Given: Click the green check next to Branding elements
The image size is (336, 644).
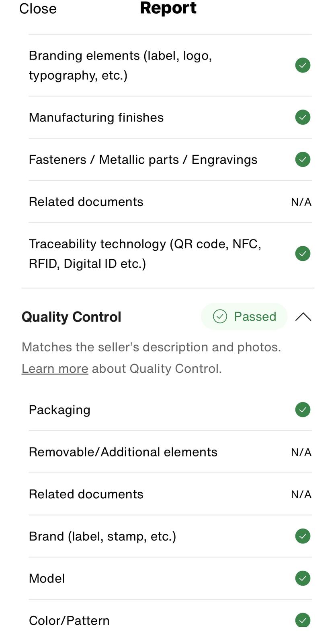Looking at the screenshot, I should 303,65.
